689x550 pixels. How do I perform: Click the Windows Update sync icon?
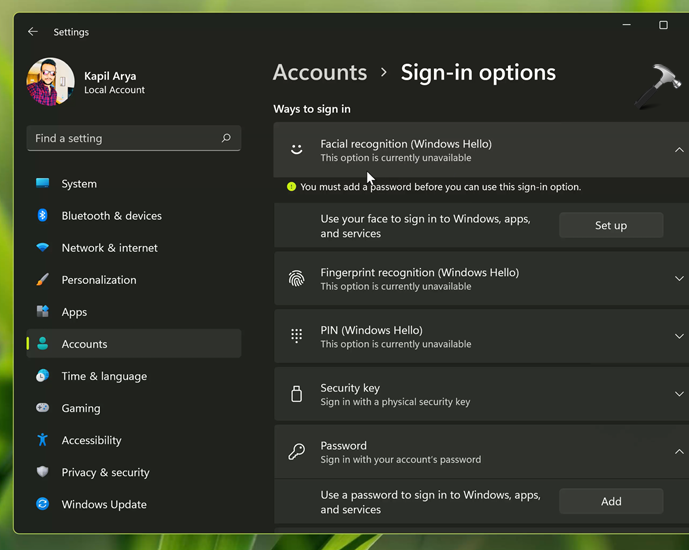[x=43, y=504]
